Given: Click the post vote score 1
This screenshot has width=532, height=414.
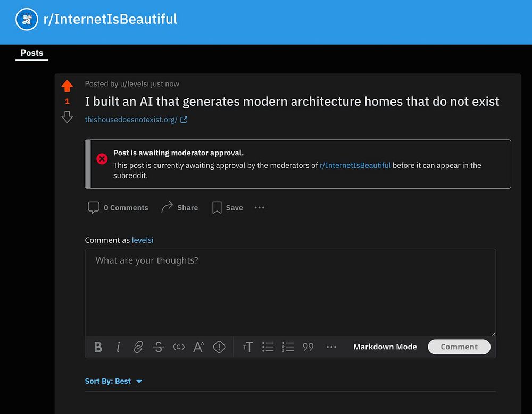Looking at the screenshot, I should point(67,102).
